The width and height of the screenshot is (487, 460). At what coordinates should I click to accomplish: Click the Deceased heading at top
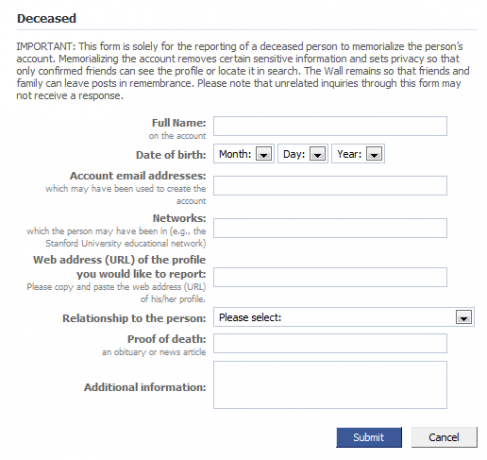pos(47,18)
